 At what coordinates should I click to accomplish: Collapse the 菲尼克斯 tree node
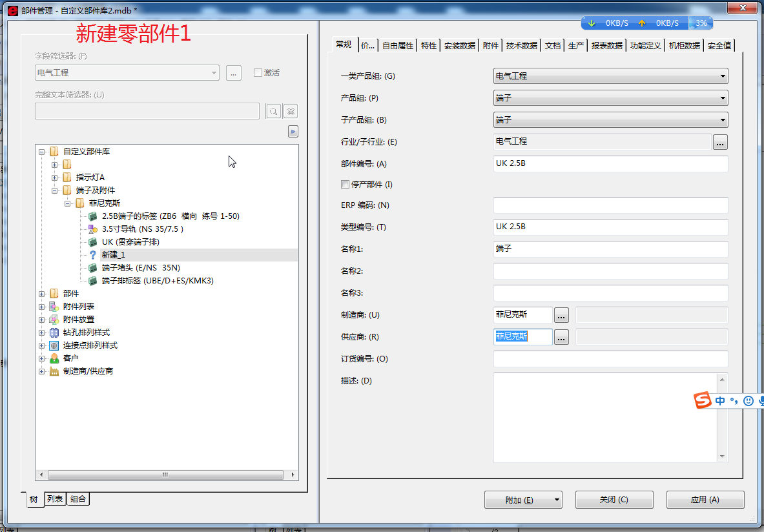(68, 203)
